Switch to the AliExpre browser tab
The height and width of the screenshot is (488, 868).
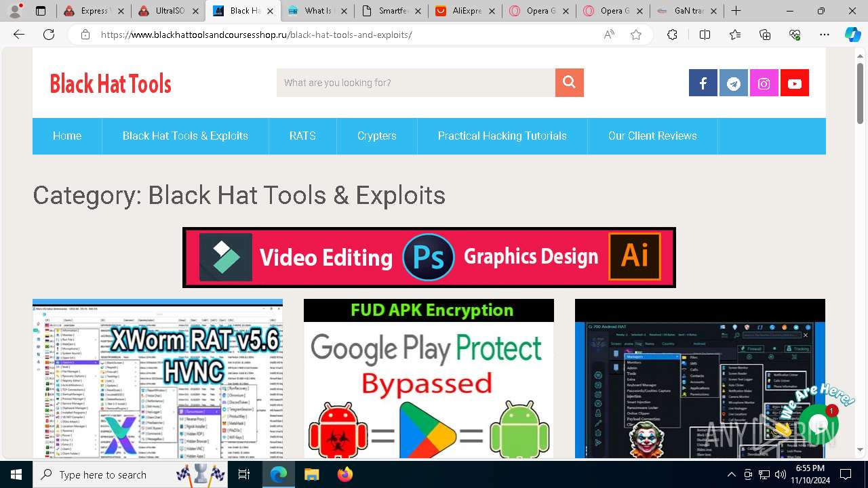click(x=465, y=11)
